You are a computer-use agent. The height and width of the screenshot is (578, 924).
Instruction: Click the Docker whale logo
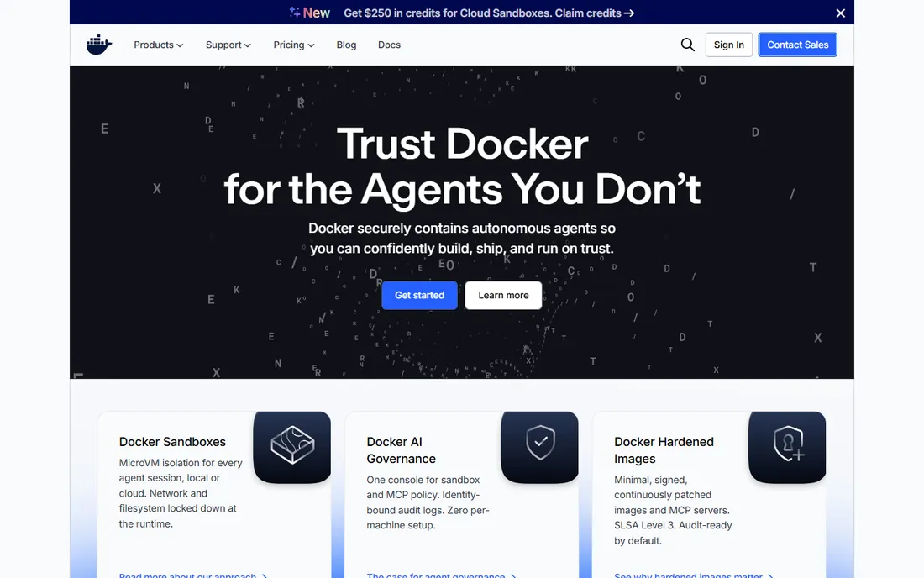(x=99, y=45)
